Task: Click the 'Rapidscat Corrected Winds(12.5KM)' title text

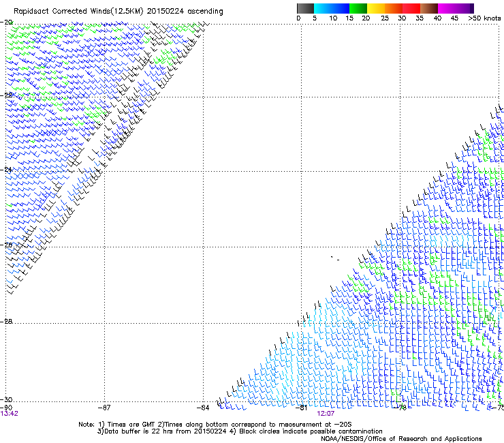Action: point(78,12)
